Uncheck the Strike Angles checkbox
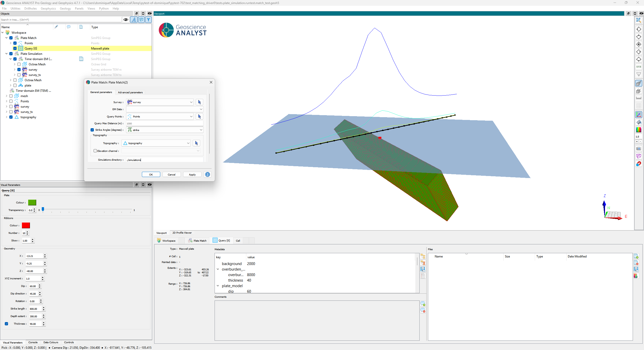 (92, 130)
